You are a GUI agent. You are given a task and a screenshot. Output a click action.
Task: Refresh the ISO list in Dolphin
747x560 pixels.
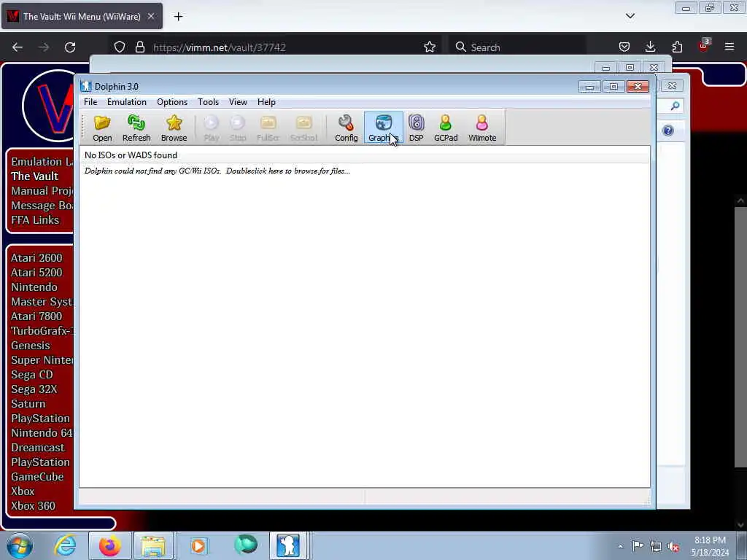[136, 128]
